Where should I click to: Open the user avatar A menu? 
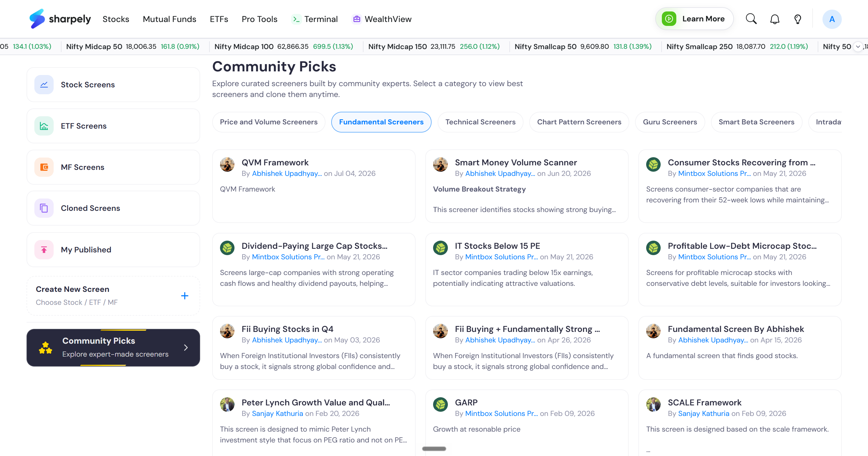(832, 19)
